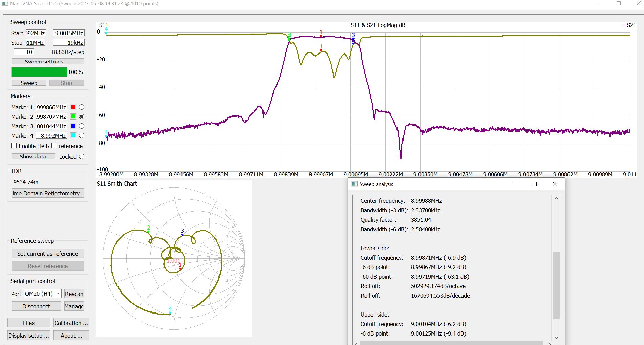This screenshot has width=644, height=345.
Task: Click the cyan Marker 4 color swatch
Action: pos(73,135)
